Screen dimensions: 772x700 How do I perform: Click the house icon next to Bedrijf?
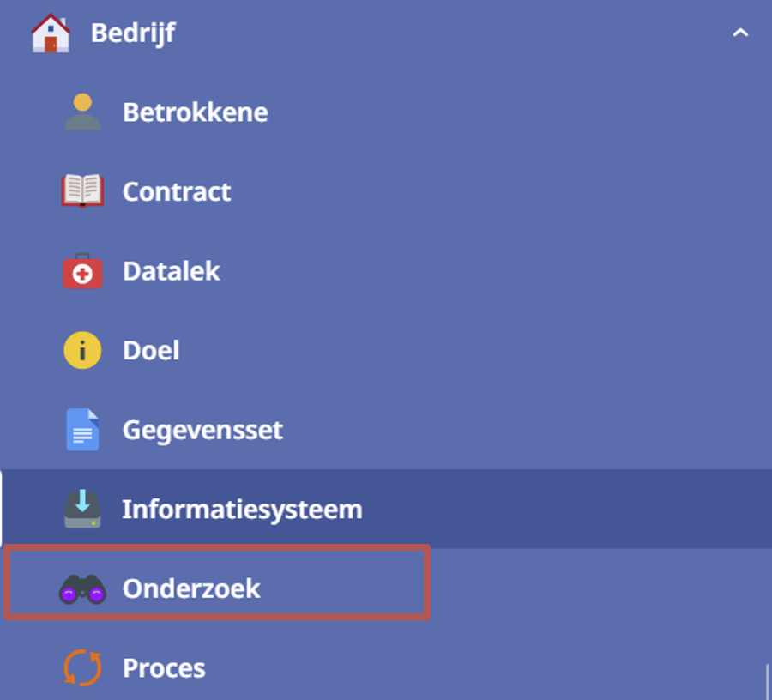tap(51, 33)
